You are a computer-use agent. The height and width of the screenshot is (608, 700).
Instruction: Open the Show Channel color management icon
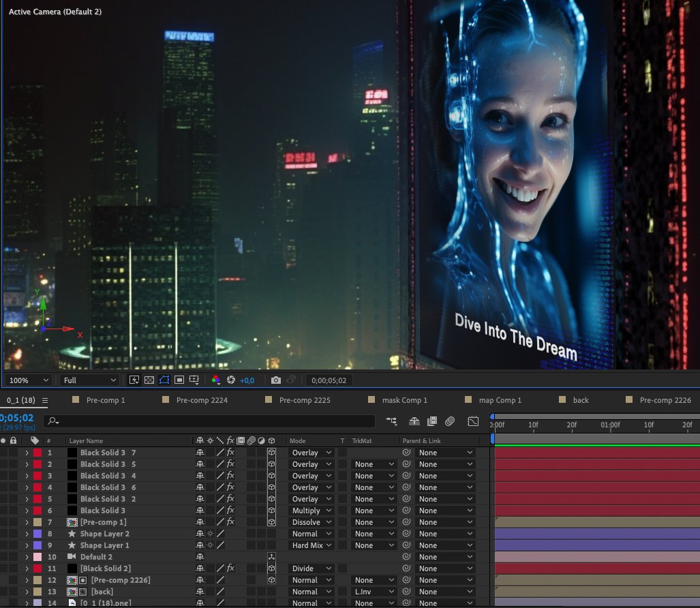point(215,380)
